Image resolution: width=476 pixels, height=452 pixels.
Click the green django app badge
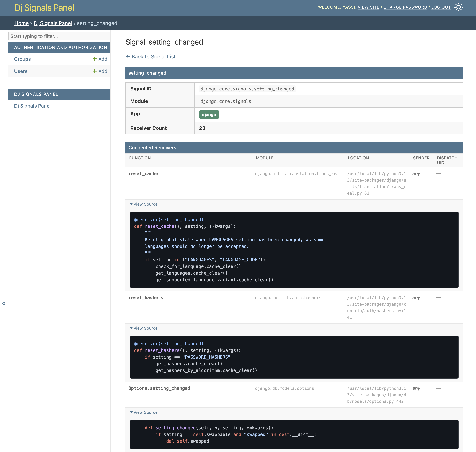pyautogui.click(x=209, y=115)
